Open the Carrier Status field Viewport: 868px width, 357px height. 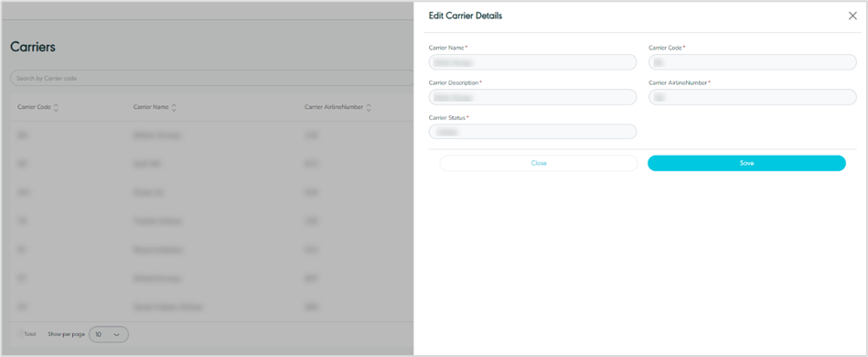[532, 132]
